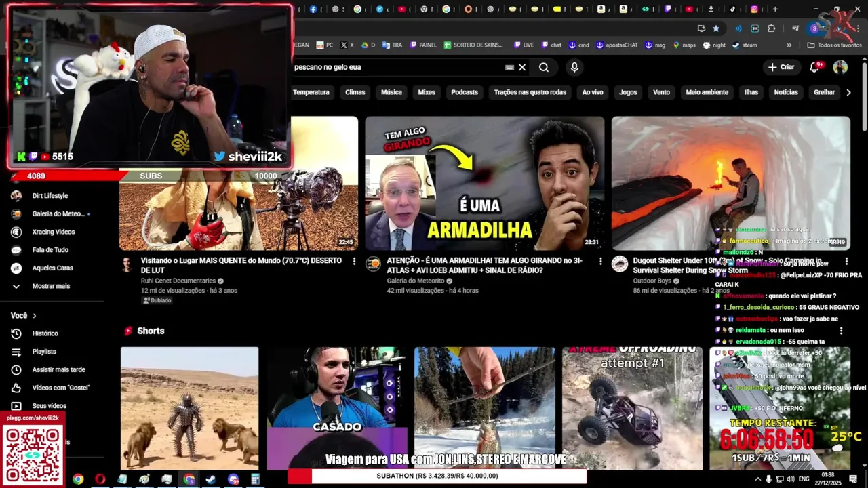Open a new browser tab with plus
The height and width of the screenshot is (488, 868).
pyautogui.click(x=775, y=9)
